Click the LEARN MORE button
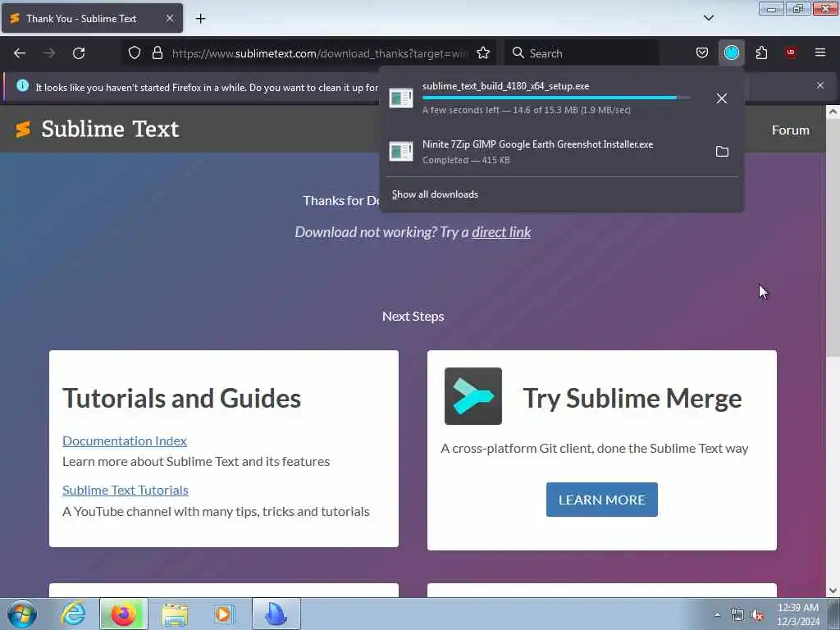The width and height of the screenshot is (840, 630). pos(601,500)
